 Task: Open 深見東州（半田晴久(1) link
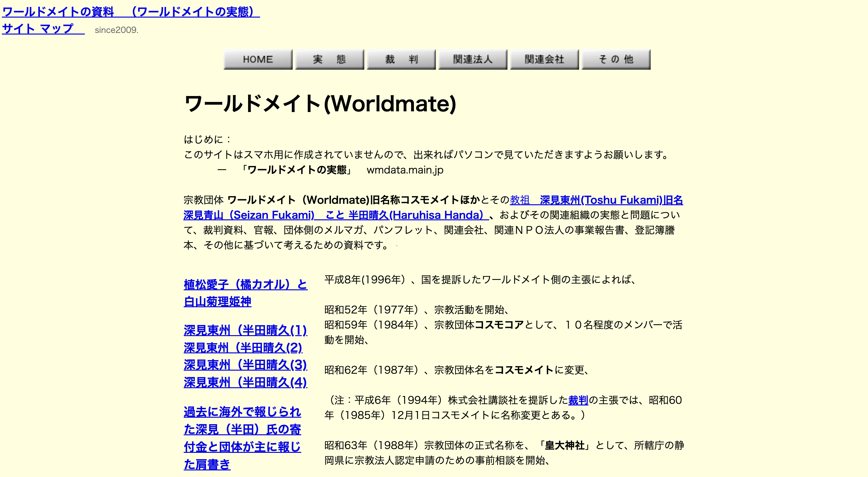245,330
